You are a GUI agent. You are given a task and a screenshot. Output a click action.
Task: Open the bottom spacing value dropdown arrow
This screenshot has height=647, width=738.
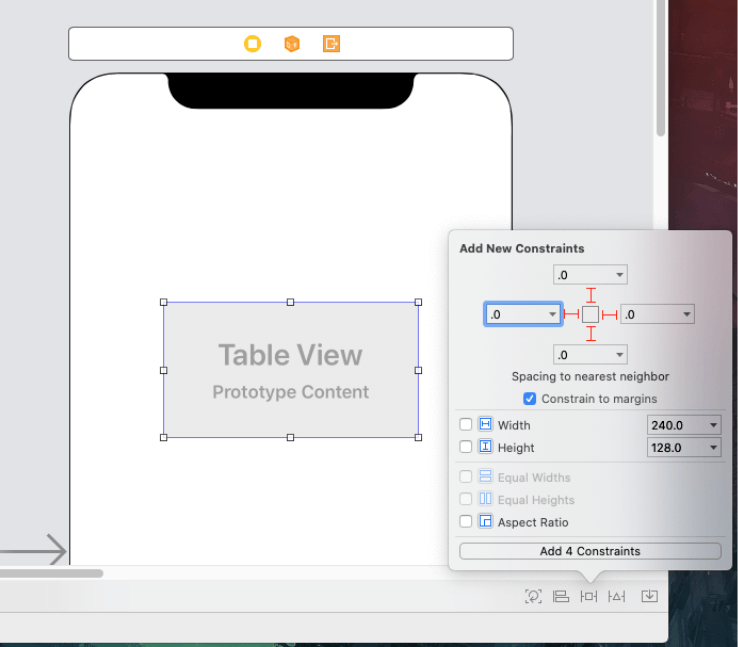pos(619,355)
